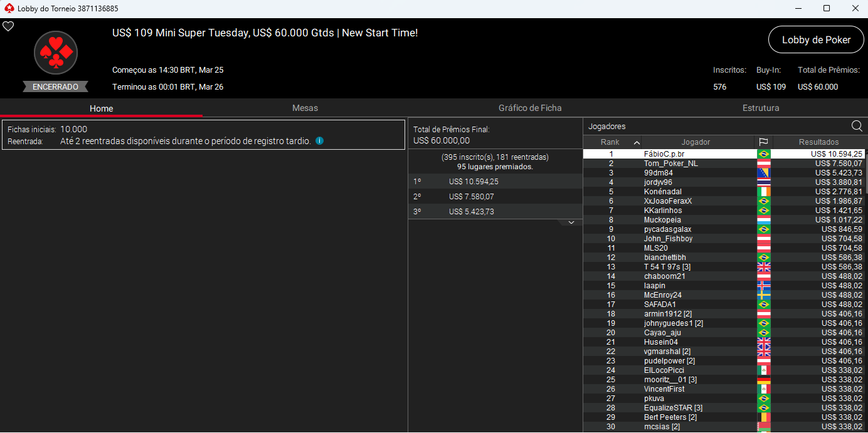Select player row VincentFirst
868x433 pixels.
724,389
